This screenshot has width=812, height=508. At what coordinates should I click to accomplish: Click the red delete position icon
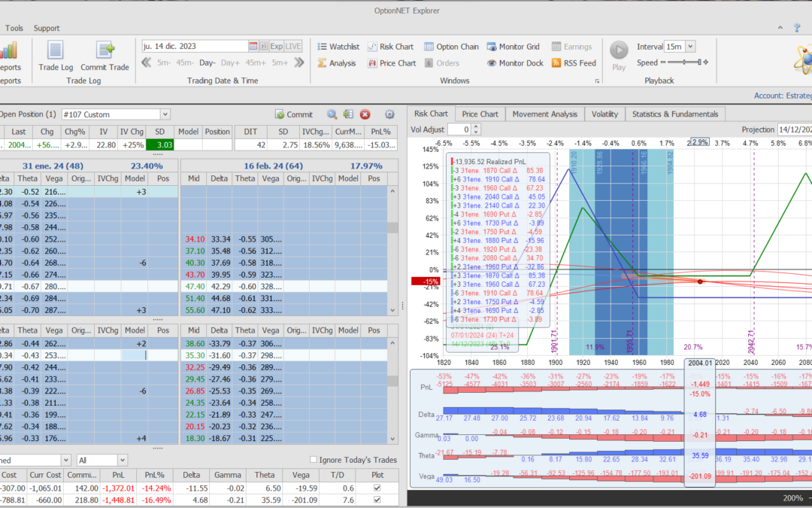pyautogui.click(x=365, y=114)
